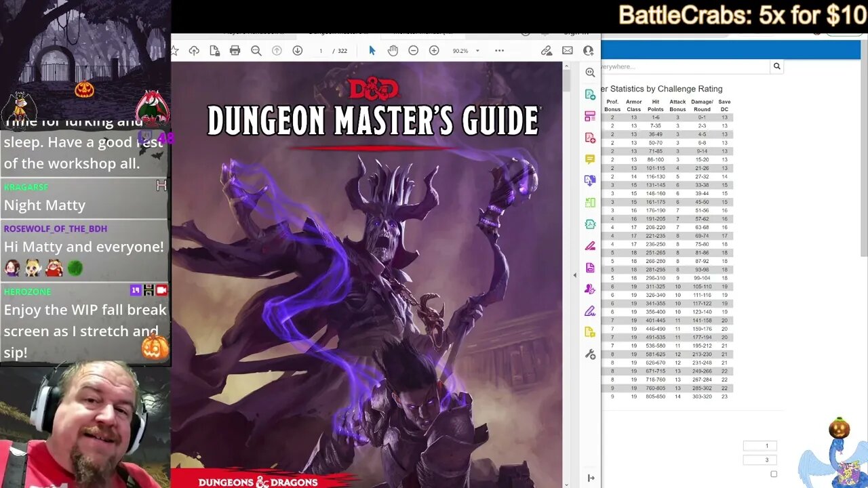This screenshot has width=868, height=488.
Task: Open the yellow Send for Comments tool
Action: click(590, 333)
